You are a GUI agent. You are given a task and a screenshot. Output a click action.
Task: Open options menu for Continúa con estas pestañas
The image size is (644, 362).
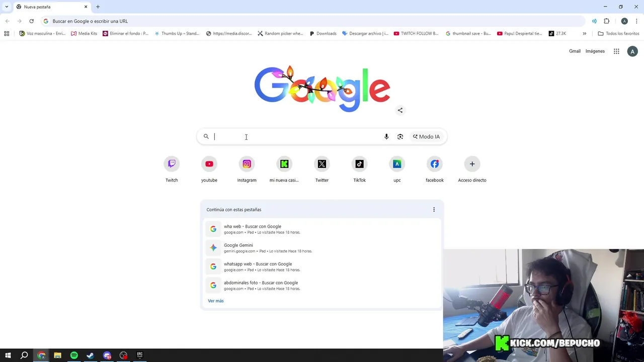coord(434,210)
